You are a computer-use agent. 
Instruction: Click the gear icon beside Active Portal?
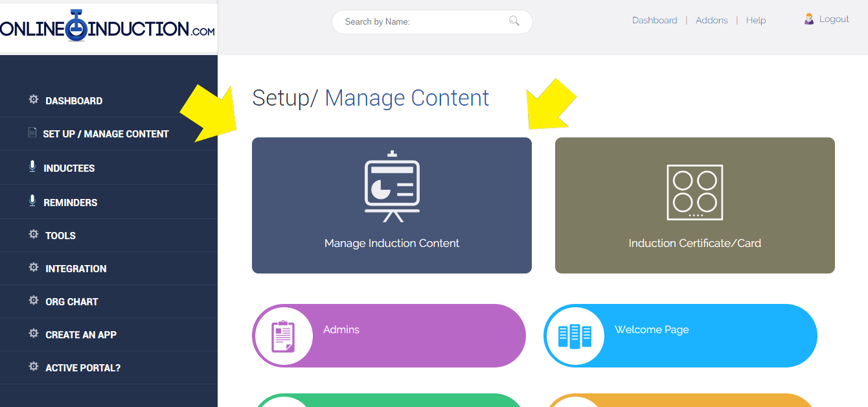pyautogui.click(x=34, y=367)
